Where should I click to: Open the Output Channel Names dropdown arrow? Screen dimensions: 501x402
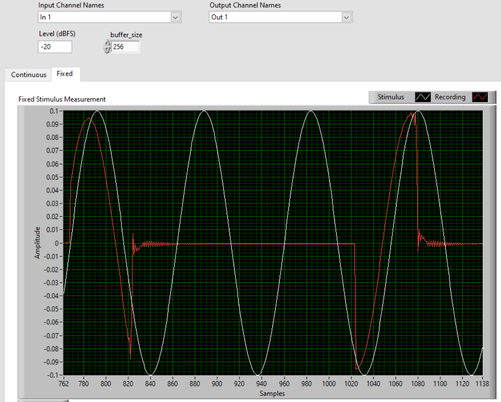coord(346,17)
